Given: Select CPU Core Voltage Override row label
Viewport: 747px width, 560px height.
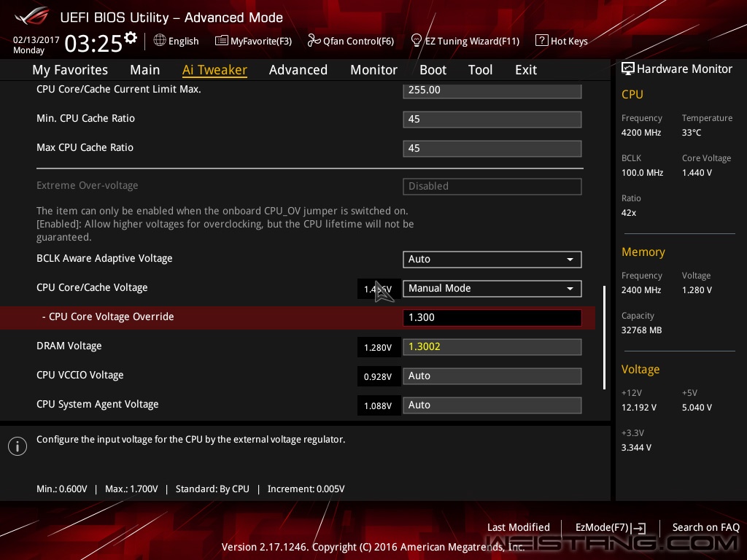Looking at the screenshot, I should [108, 316].
